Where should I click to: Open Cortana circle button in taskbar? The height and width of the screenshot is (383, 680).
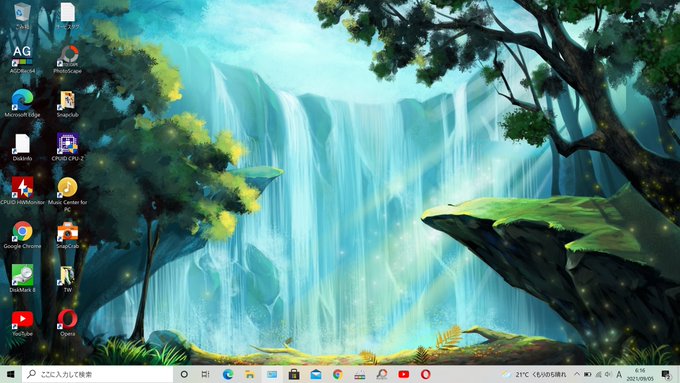point(184,374)
